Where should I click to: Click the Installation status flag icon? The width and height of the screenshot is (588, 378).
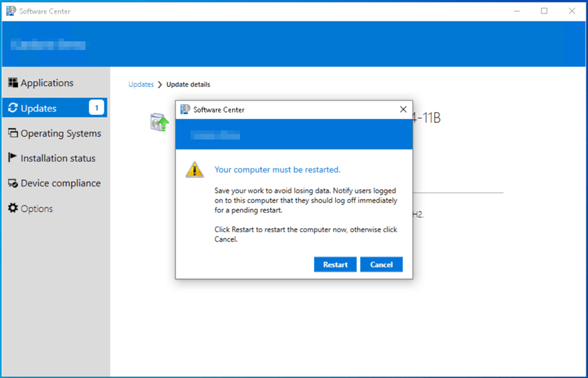[x=13, y=158]
